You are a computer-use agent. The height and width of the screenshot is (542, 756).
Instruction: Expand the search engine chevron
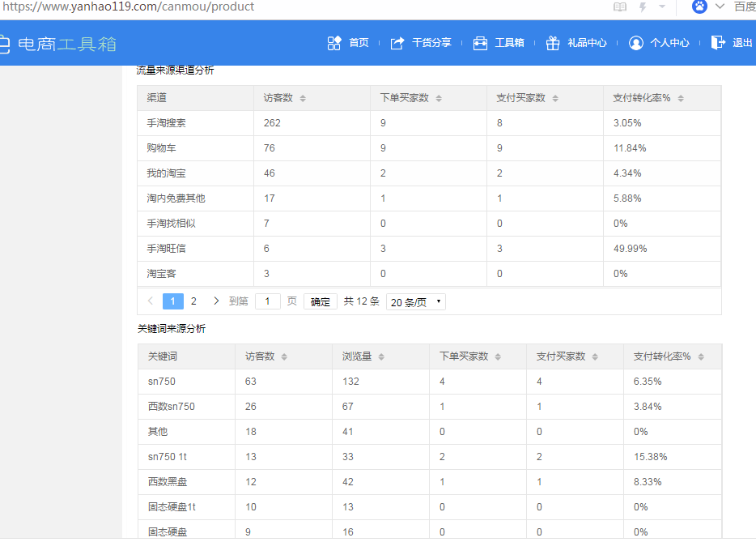coord(720,6)
